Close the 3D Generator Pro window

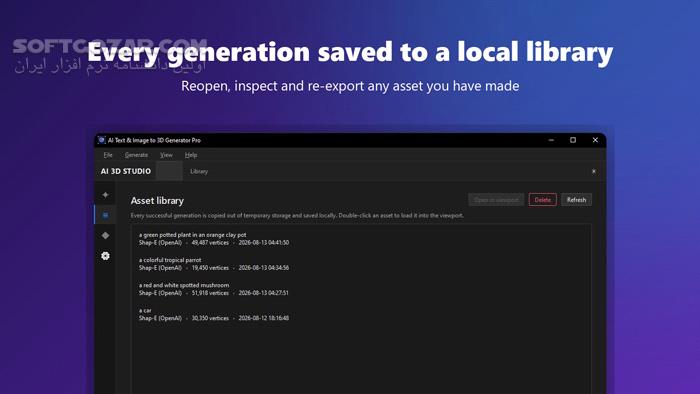[595, 140]
